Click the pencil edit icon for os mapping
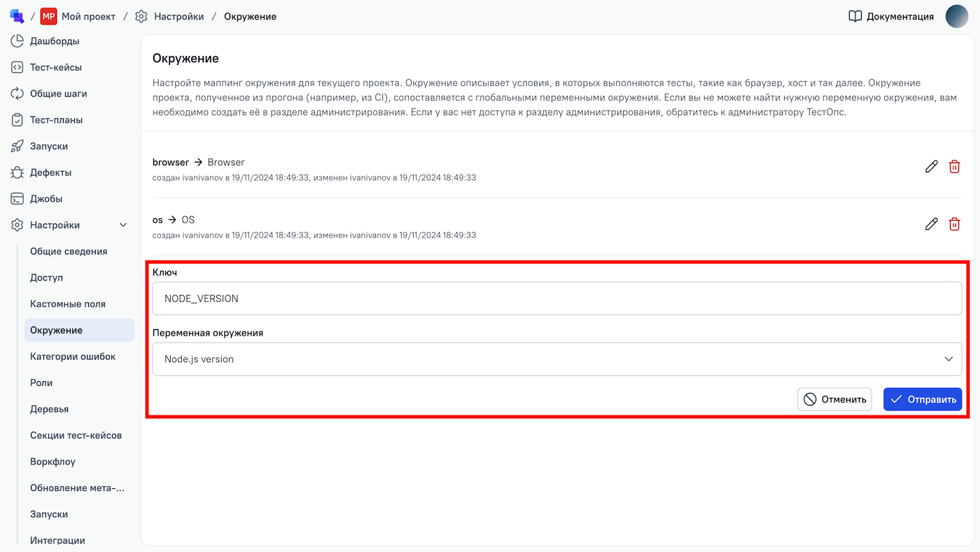 pyautogui.click(x=931, y=224)
